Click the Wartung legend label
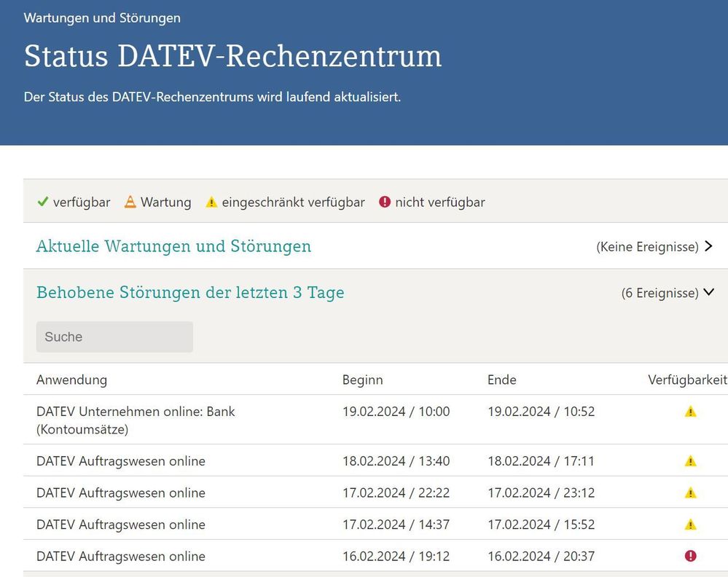The image size is (728, 577). tap(165, 203)
